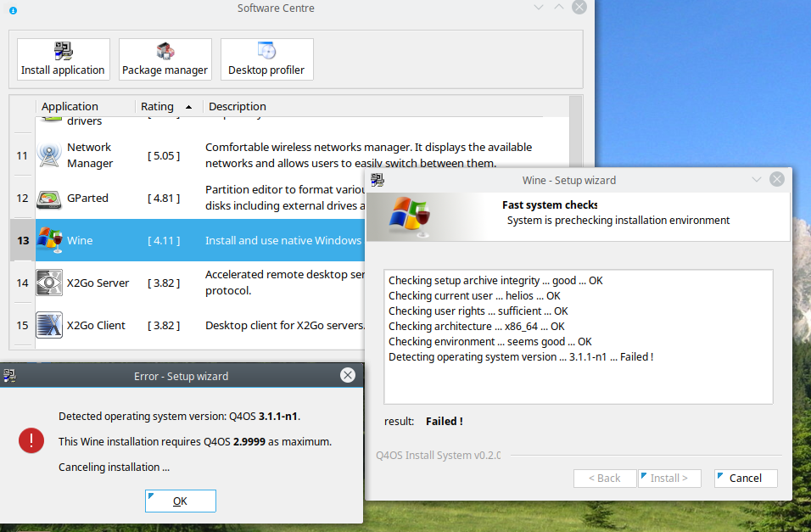
Task: Click the X2Go Client description text
Action: (x=285, y=326)
